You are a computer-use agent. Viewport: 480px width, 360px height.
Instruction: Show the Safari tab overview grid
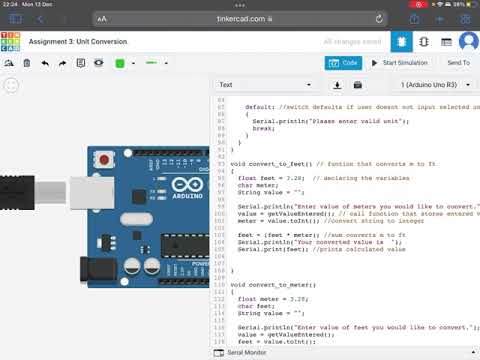click(465, 19)
